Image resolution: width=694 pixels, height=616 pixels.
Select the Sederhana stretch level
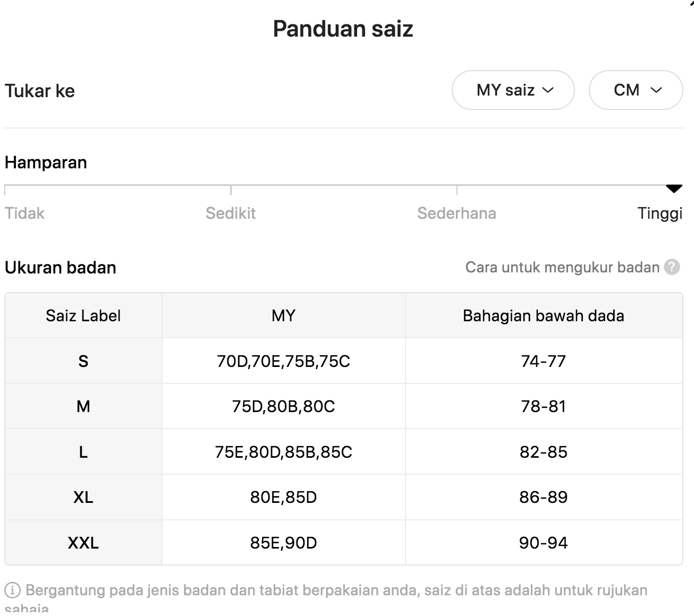pyautogui.click(x=456, y=213)
